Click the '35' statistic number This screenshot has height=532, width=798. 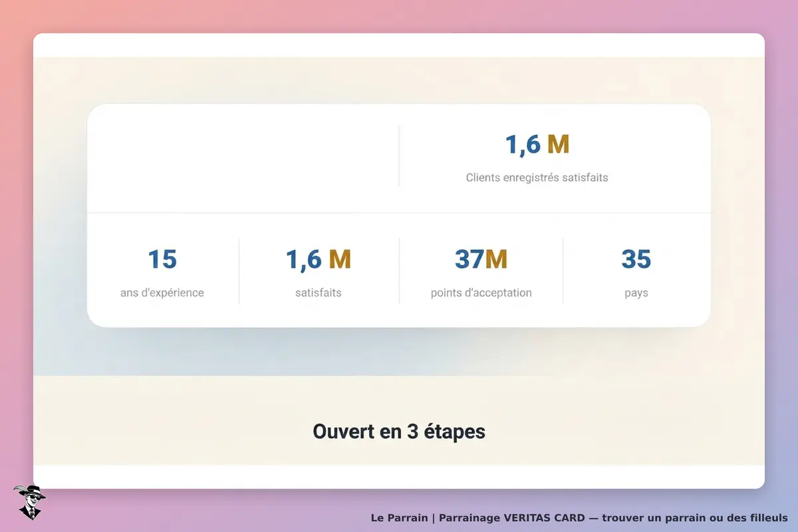click(x=636, y=259)
